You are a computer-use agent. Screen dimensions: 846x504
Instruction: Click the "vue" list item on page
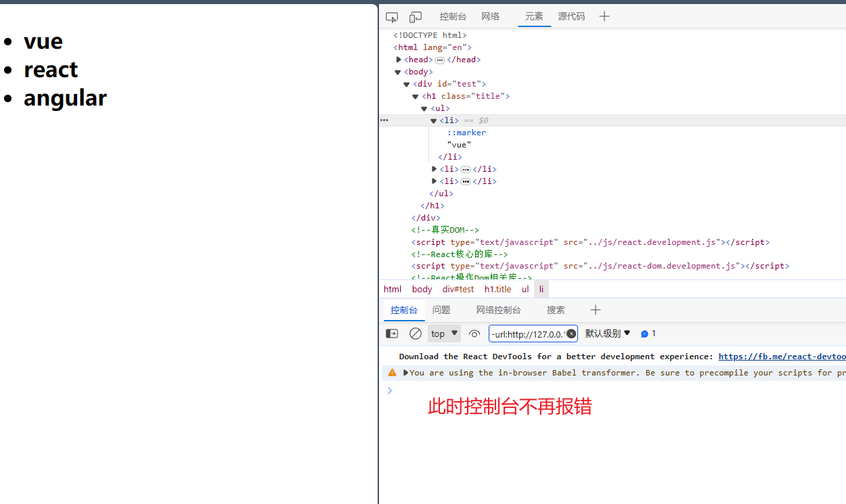click(43, 41)
